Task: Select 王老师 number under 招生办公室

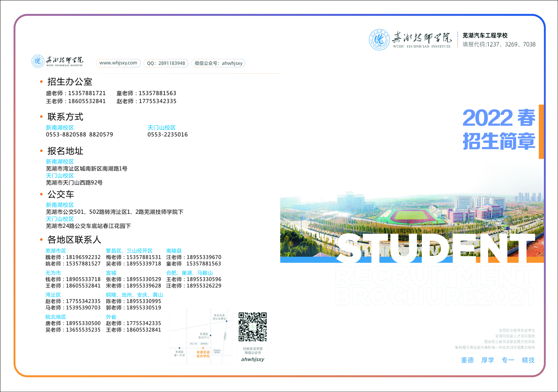Action: (76, 101)
